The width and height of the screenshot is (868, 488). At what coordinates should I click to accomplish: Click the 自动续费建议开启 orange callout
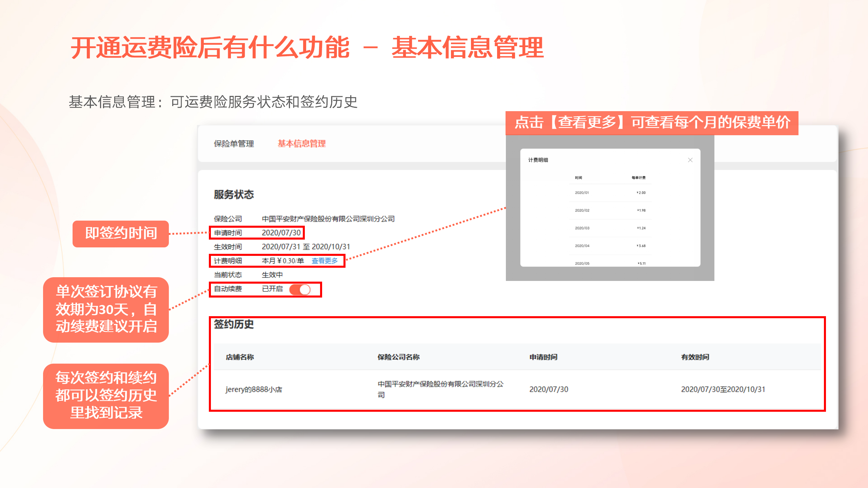pos(106,309)
